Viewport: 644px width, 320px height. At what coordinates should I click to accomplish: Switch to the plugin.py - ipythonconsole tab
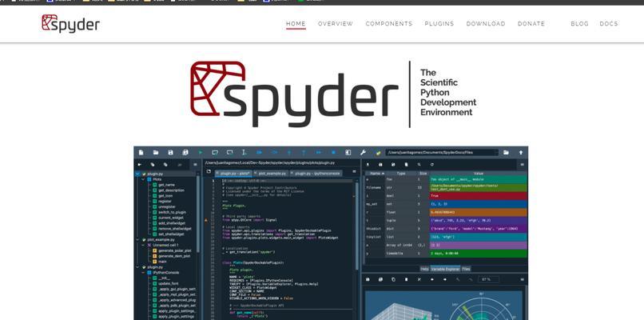tap(316, 173)
